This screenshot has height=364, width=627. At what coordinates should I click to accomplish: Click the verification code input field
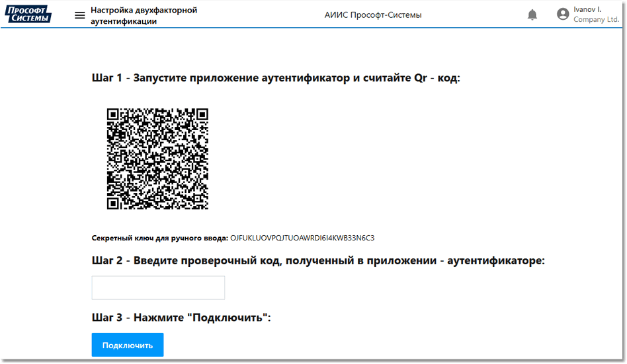click(158, 287)
